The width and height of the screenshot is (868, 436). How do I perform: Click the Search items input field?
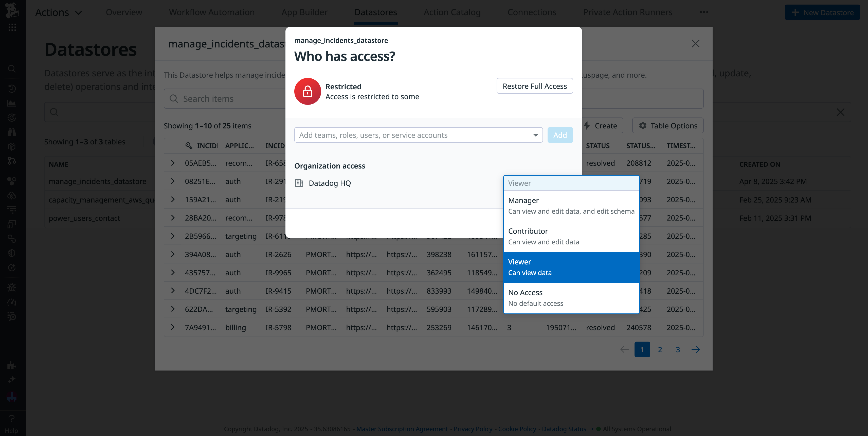219,98
